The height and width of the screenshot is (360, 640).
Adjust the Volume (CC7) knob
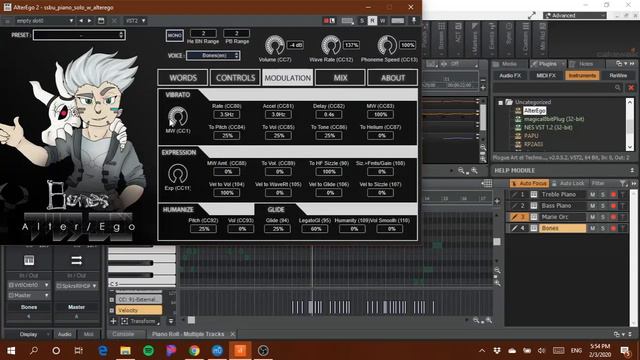pyautogui.click(x=275, y=45)
